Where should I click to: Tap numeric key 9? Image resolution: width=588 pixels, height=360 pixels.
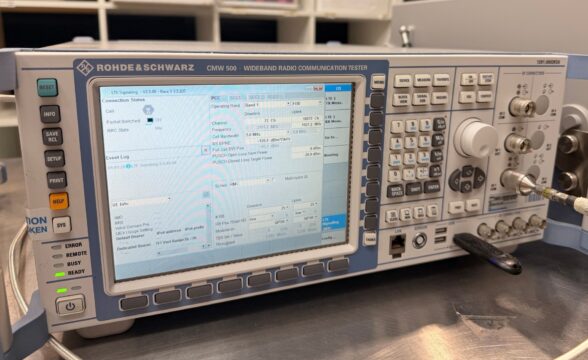425,124
